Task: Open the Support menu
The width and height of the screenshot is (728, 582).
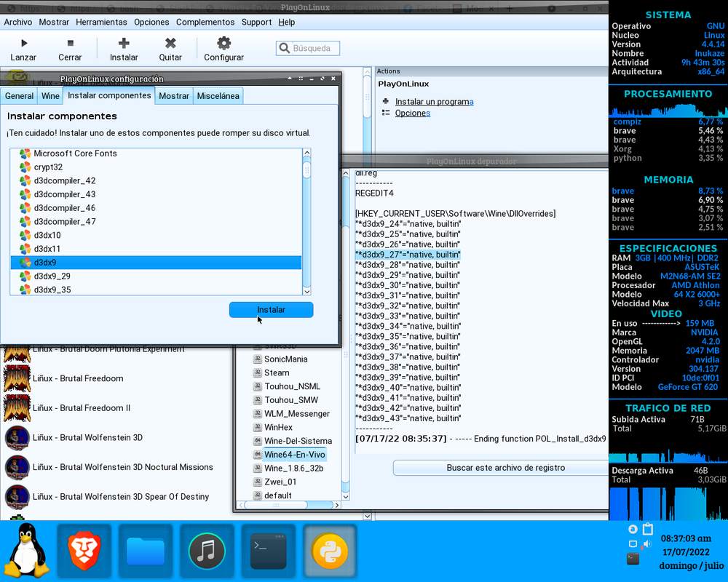Action: click(256, 22)
